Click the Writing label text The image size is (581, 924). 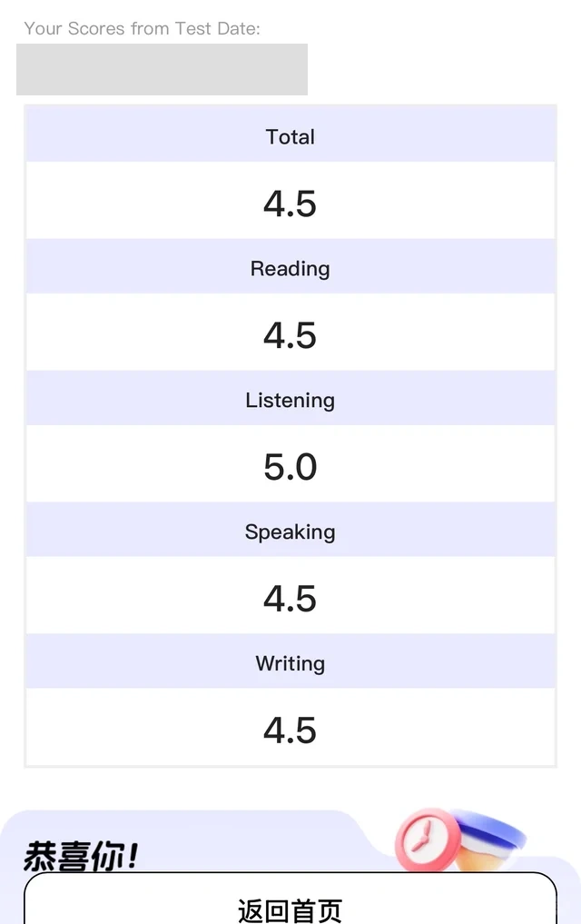(x=290, y=663)
